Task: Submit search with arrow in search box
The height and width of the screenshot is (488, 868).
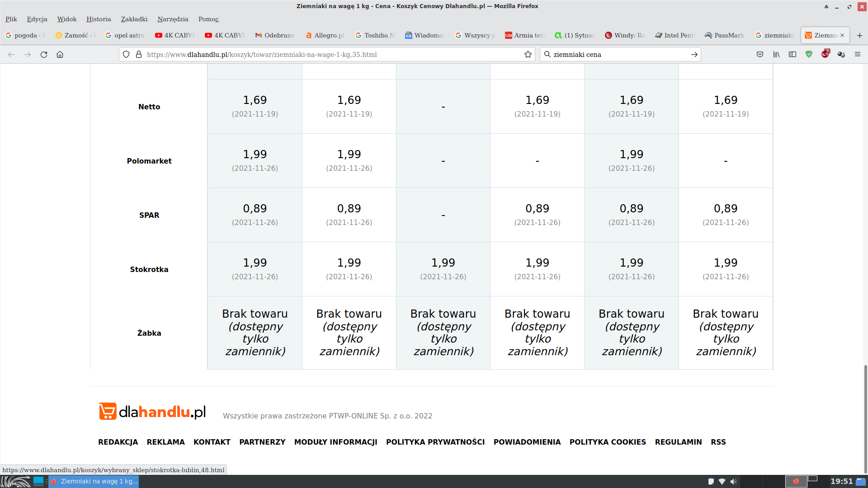Action: click(694, 54)
